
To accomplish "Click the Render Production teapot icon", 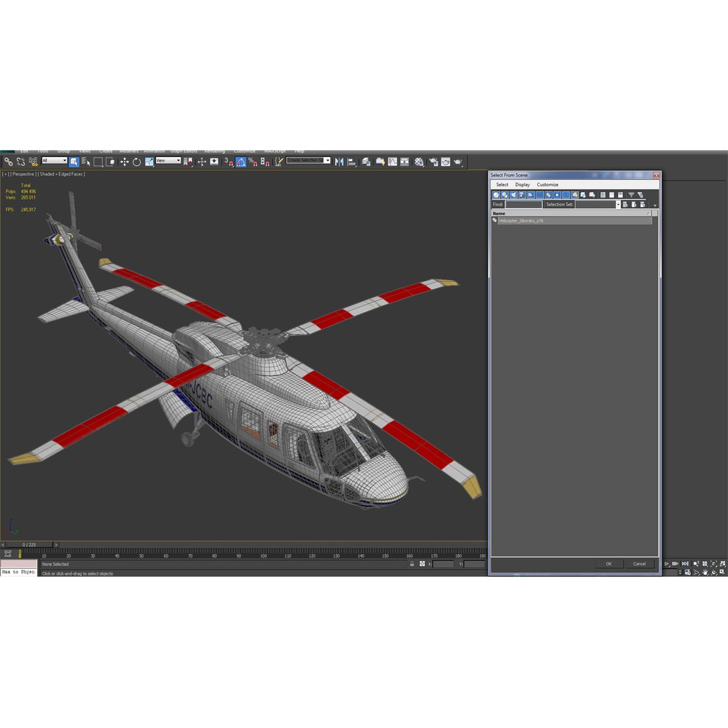I will pyautogui.click(x=459, y=162).
